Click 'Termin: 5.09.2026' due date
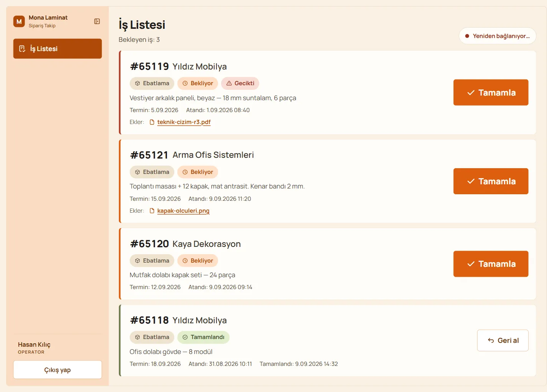The height and width of the screenshot is (392, 547). [154, 110]
